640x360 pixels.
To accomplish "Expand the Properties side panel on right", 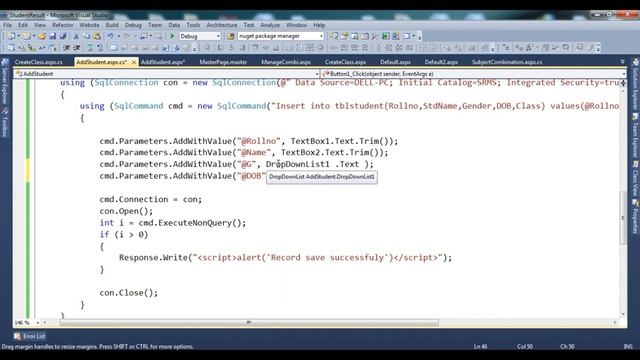I will 635,216.
